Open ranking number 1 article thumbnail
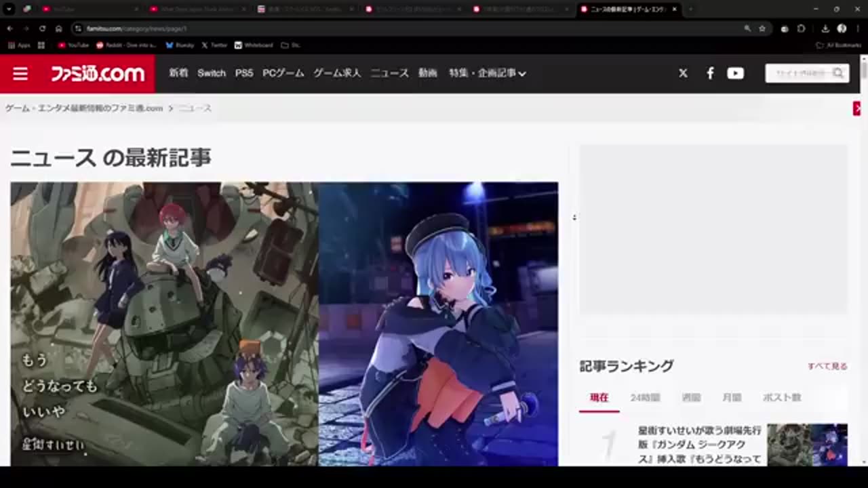868x488 pixels. (808, 445)
